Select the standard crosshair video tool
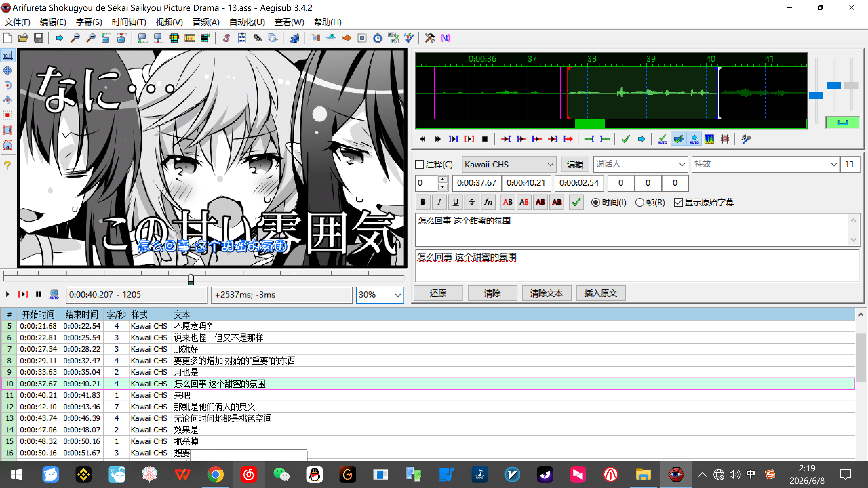Viewport: 868px width, 488px height. coord(7,56)
